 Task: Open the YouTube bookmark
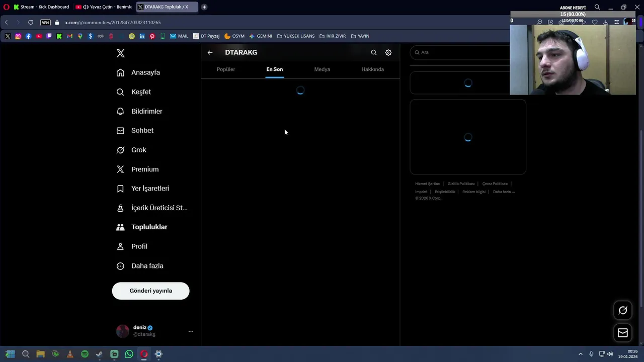[x=39, y=36]
